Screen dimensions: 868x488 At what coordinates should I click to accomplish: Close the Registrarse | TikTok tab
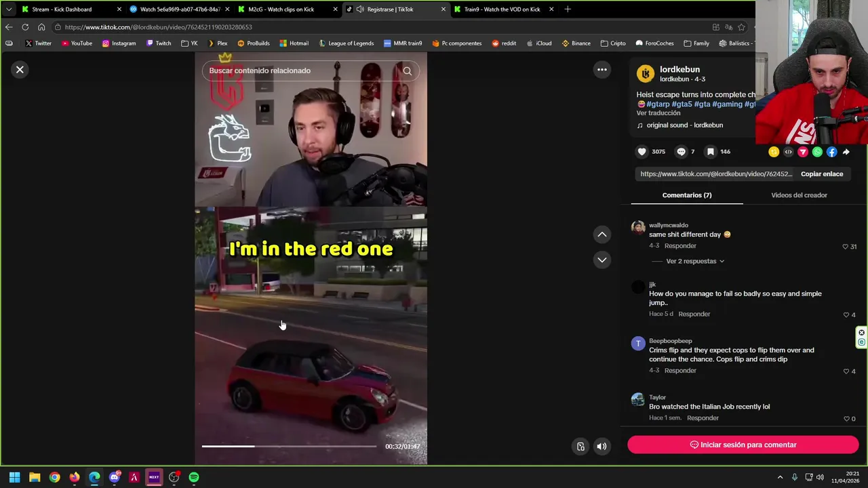(x=443, y=9)
